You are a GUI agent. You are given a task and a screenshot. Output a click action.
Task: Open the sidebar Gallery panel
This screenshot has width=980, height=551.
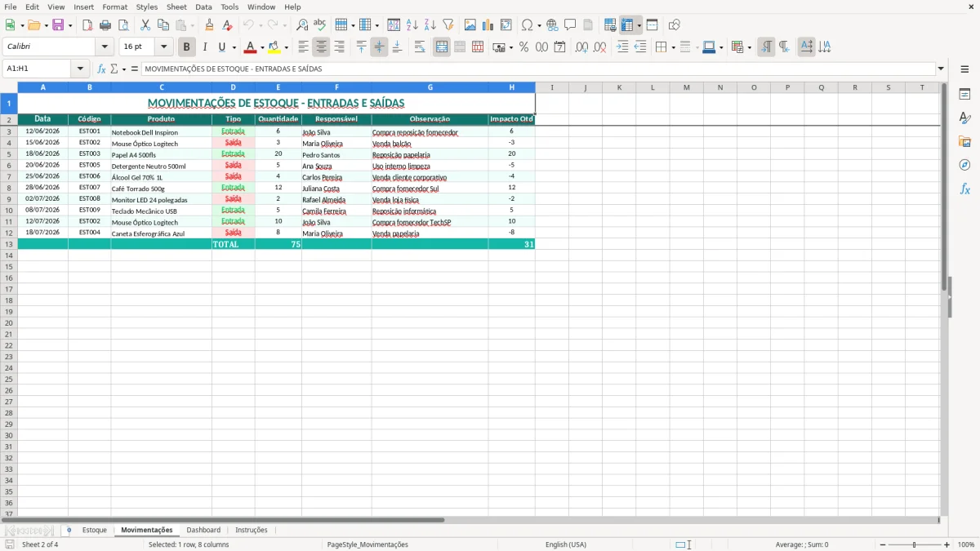[964, 141]
